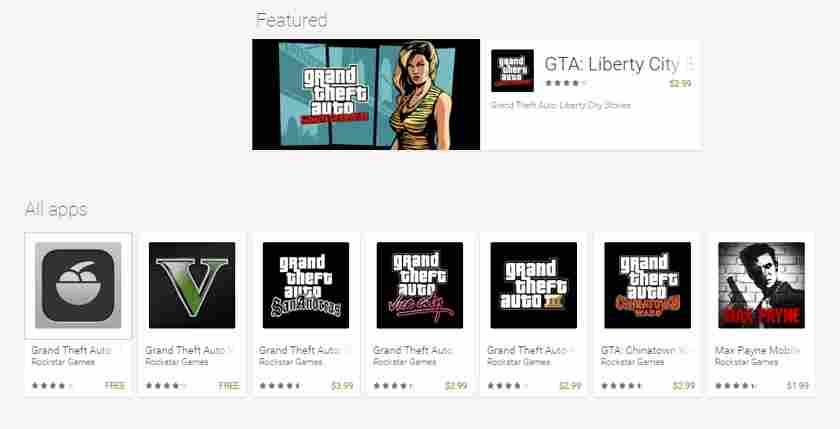
Task: Open the GTA Chinatown Wars app icon
Action: point(648,285)
